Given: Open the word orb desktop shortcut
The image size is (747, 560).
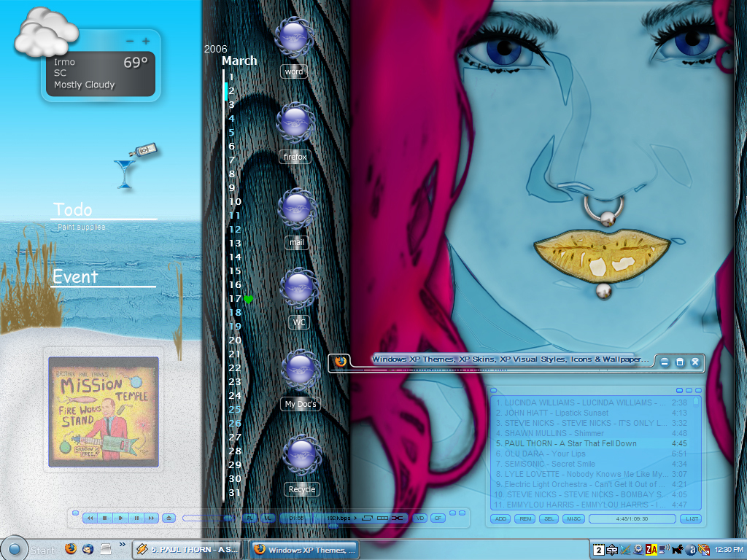Looking at the screenshot, I should (294, 37).
